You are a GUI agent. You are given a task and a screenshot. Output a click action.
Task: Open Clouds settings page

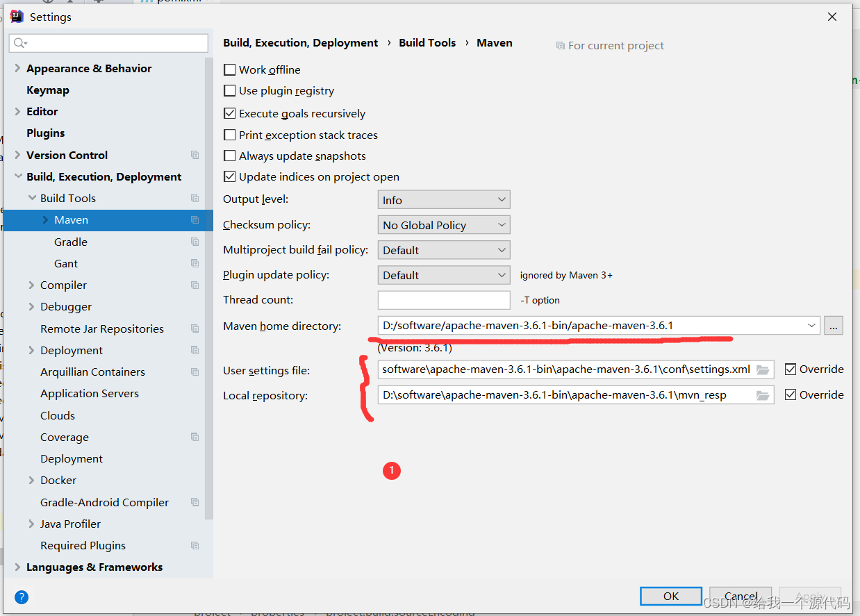(58, 415)
